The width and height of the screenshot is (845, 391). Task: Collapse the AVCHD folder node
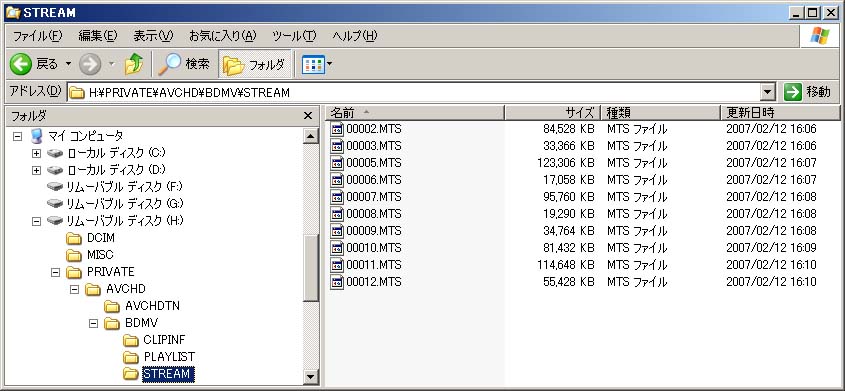pos(74,290)
